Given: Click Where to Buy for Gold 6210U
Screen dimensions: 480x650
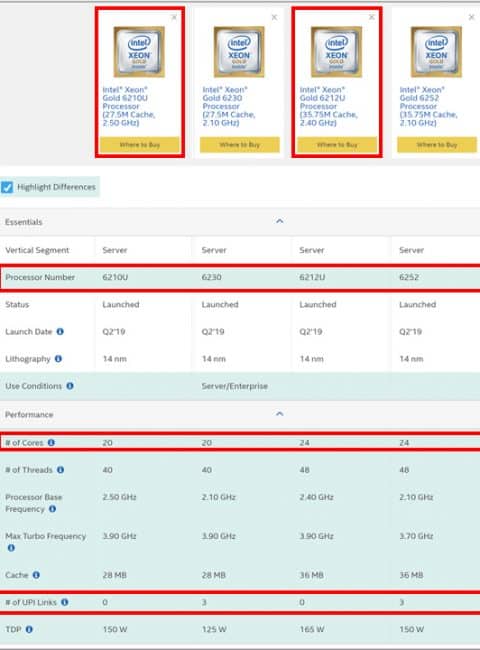Looking at the screenshot, I should (140, 145).
